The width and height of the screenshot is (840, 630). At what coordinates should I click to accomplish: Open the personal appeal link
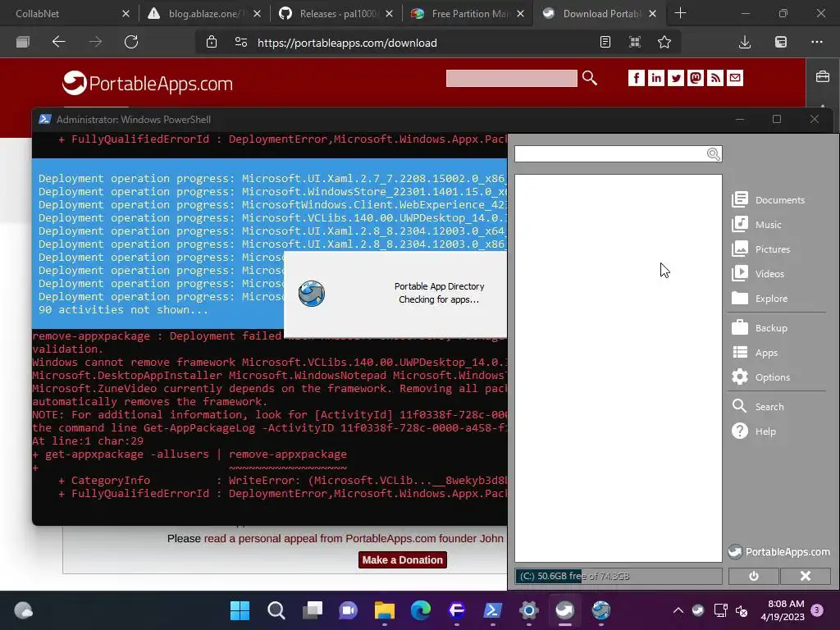coord(354,538)
